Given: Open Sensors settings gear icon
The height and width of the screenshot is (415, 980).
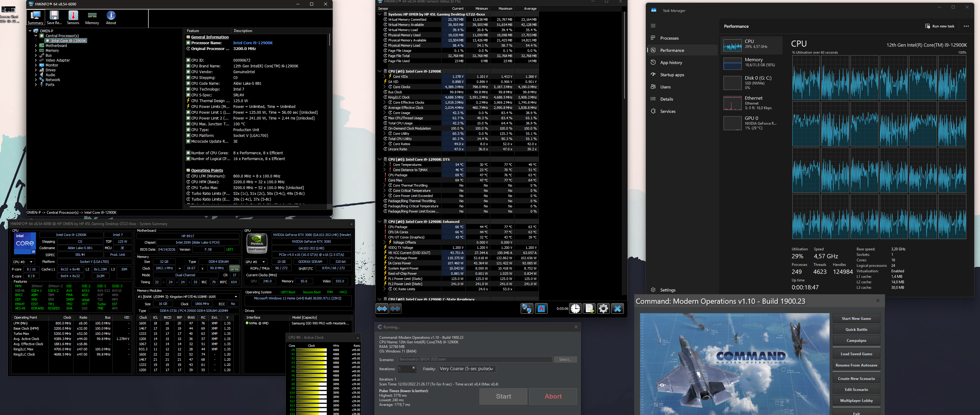Looking at the screenshot, I should (x=603, y=308).
